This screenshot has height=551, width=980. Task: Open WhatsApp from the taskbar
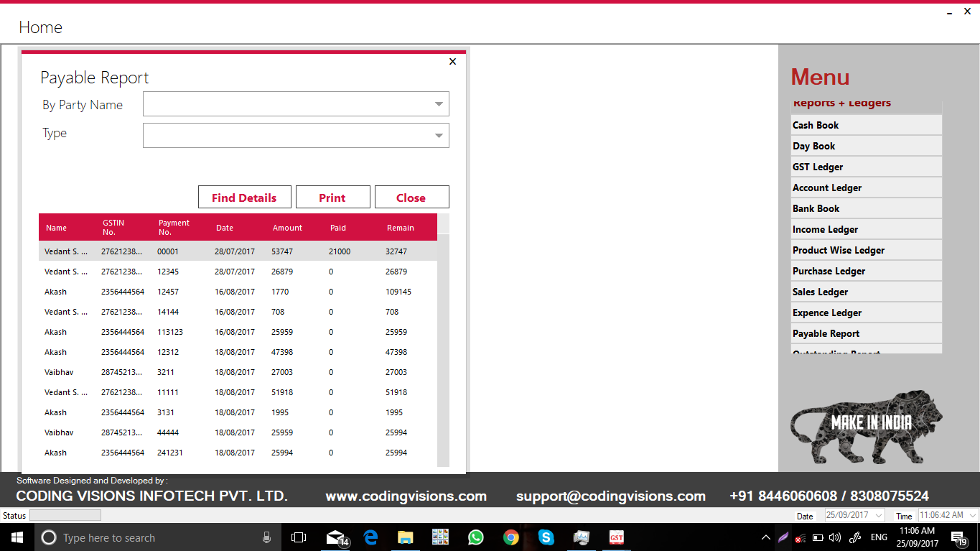[475, 537]
